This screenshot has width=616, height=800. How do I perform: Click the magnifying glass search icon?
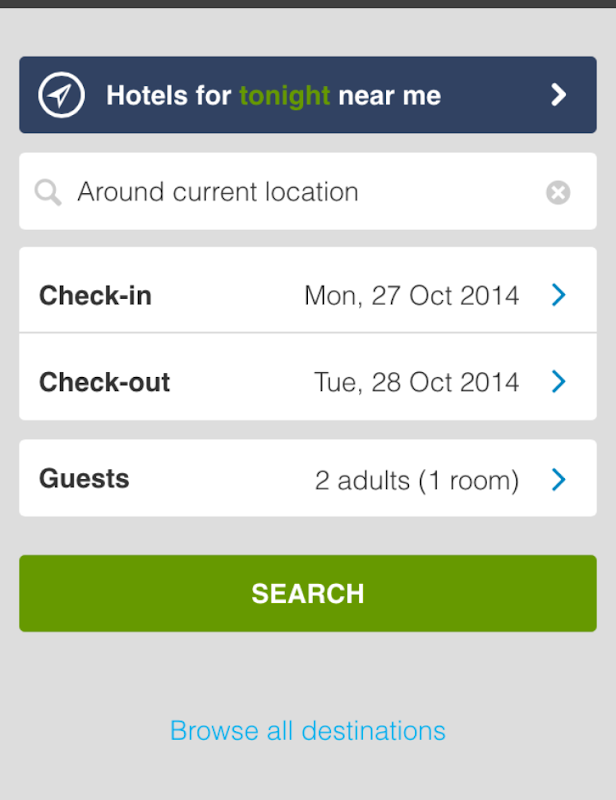(47, 192)
